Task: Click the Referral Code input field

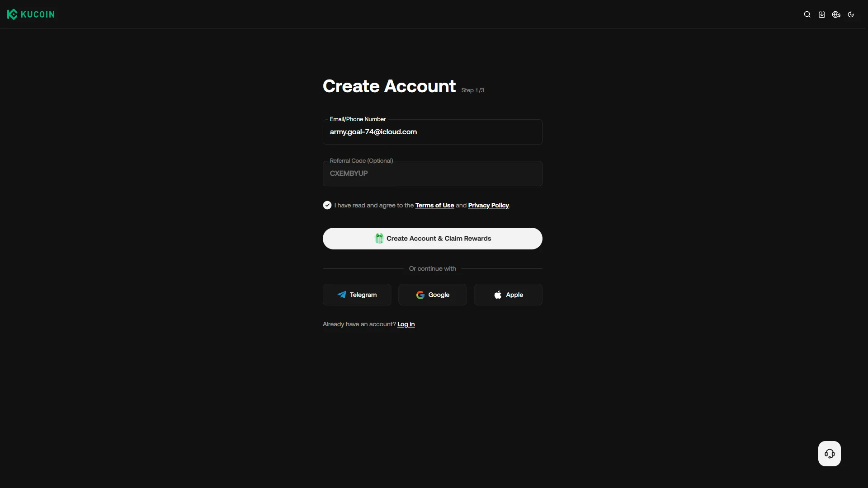Action: click(x=432, y=174)
